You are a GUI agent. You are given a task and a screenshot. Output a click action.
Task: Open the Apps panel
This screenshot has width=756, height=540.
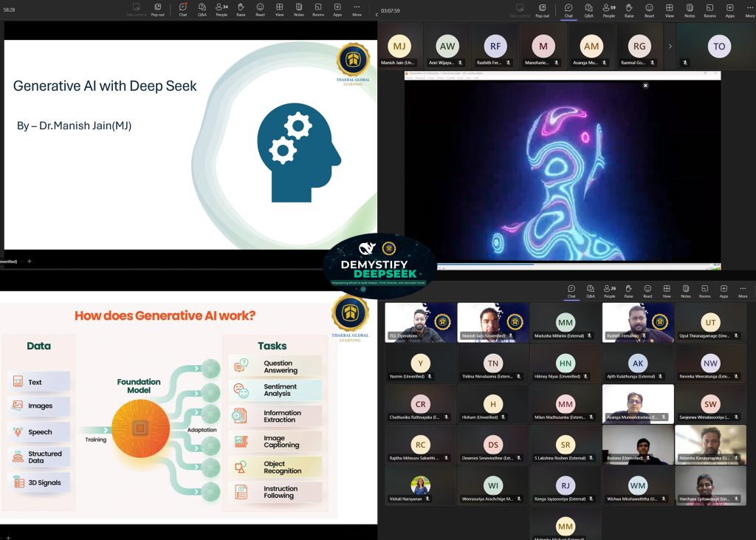tap(730, 13)
